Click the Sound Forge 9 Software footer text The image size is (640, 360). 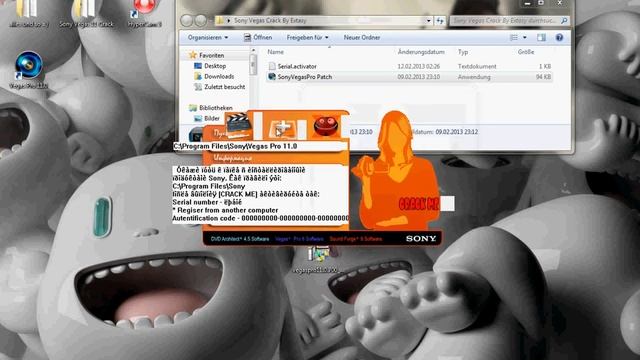point(356,239)
